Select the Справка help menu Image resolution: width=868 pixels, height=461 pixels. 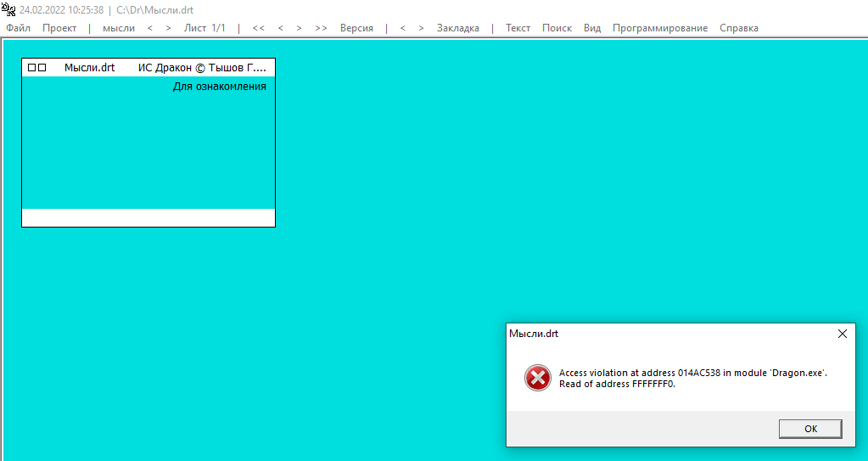pyautogui.click(x=739, y=28)
